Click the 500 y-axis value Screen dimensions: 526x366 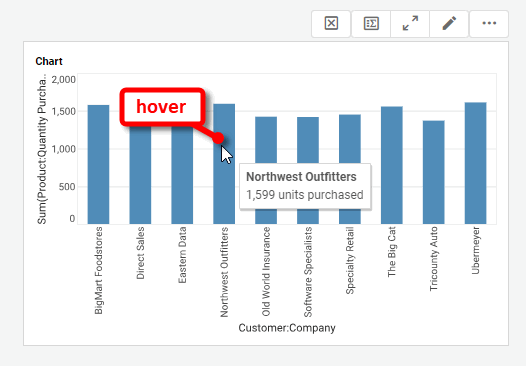tap(67, 187)
